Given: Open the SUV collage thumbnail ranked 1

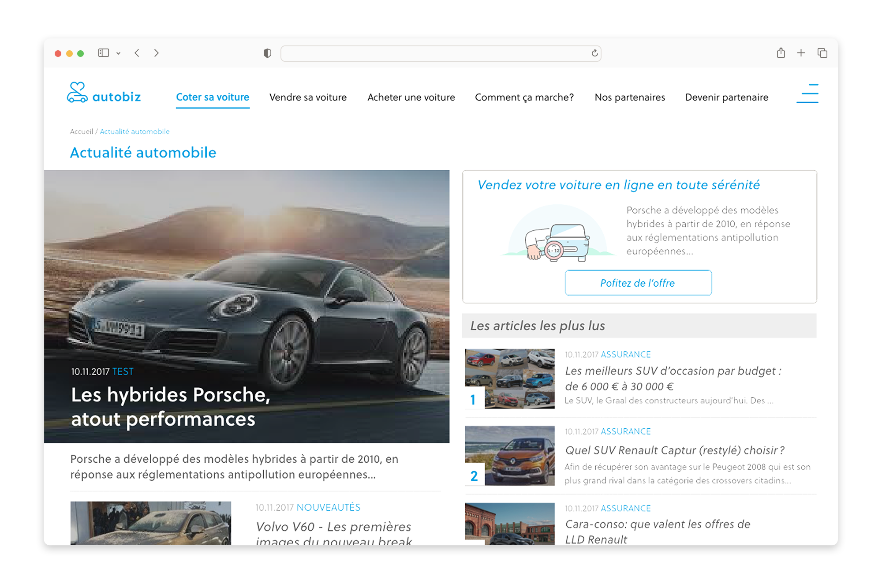Looking at the screenshot, I should tap(510, 379).
